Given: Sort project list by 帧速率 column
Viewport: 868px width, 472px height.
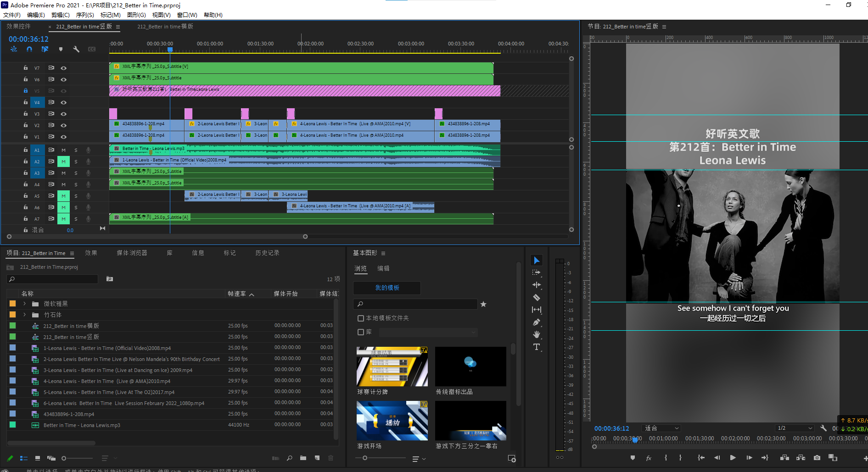Looking at the screenshot, I should pyautogui.click(x=237, y=294).
